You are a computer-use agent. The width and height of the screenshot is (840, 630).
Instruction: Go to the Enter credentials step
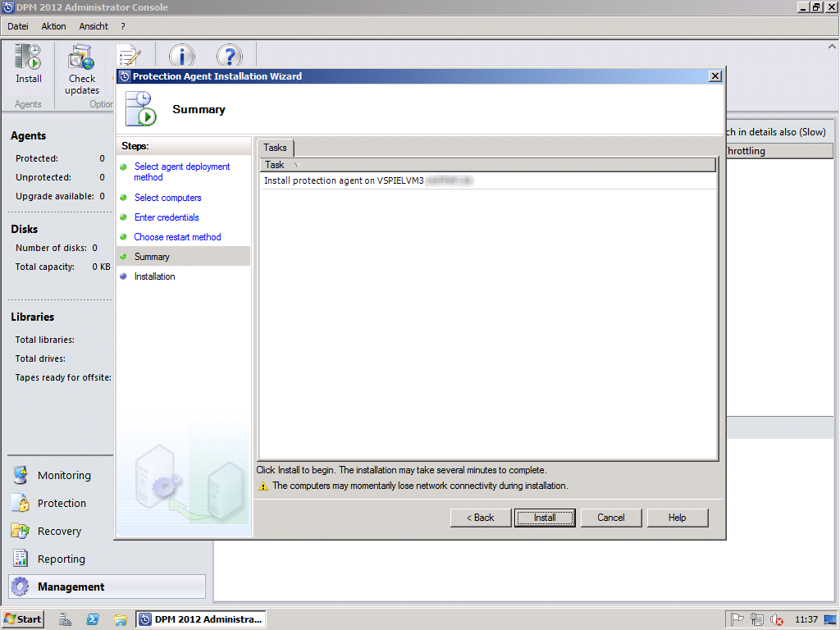(x=167, y=217)
